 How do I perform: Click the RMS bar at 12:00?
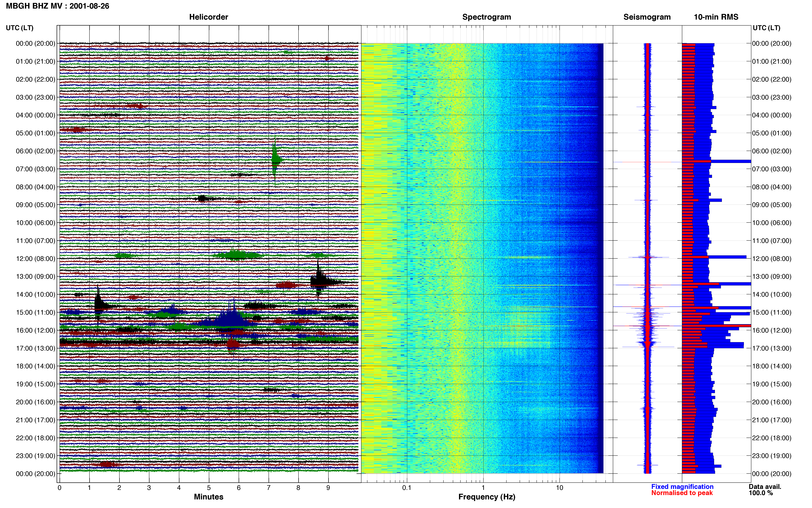click(714, 257)
